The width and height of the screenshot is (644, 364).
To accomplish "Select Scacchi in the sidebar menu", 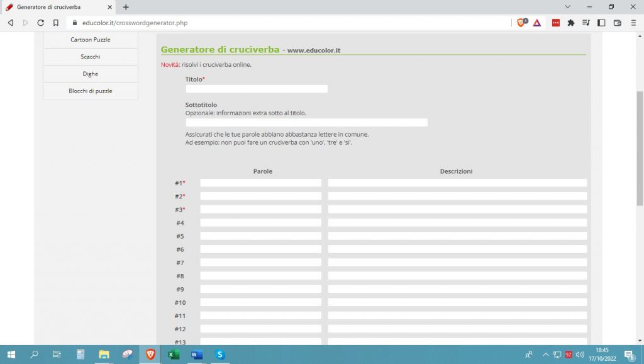I will coord(91,57).
